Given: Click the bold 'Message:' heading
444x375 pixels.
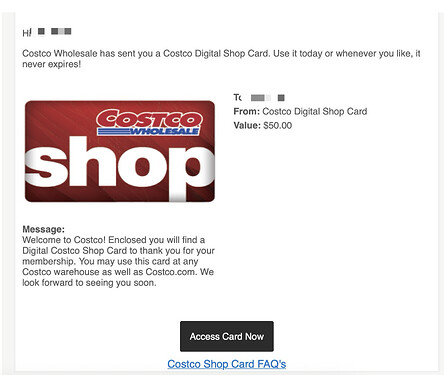Looking at the screenshot, I should click(x=44, y=229).
